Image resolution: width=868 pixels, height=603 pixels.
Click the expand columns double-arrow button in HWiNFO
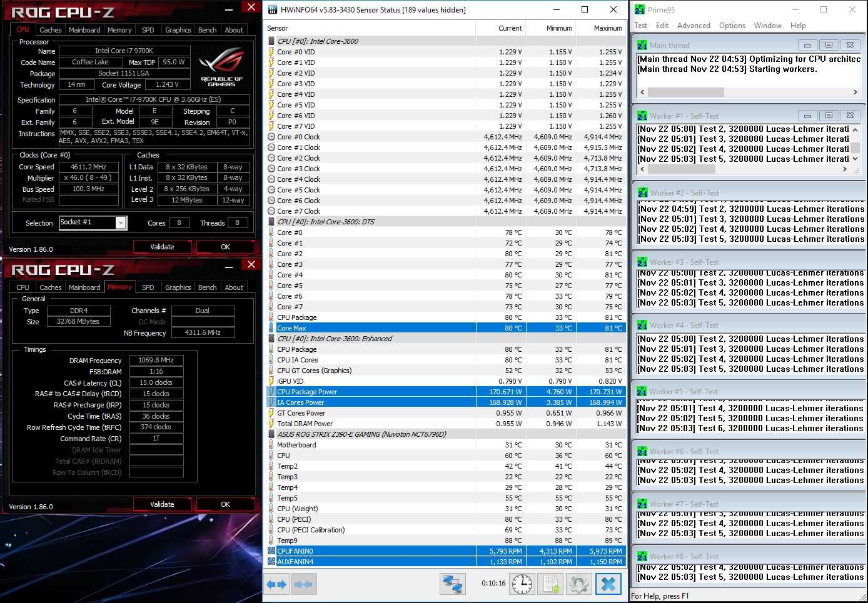[276, 584]
